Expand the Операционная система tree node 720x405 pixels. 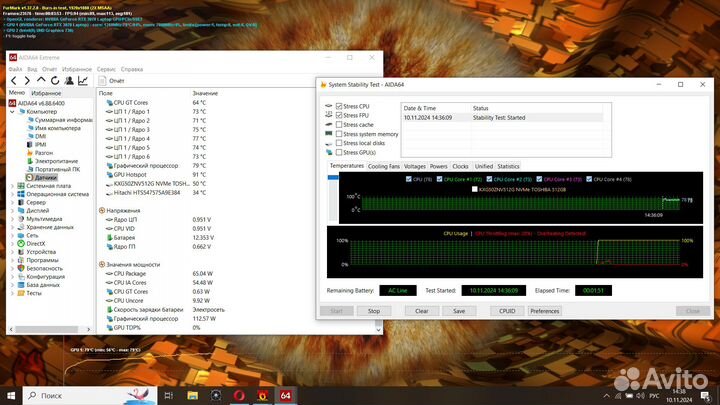click(12, 194)
